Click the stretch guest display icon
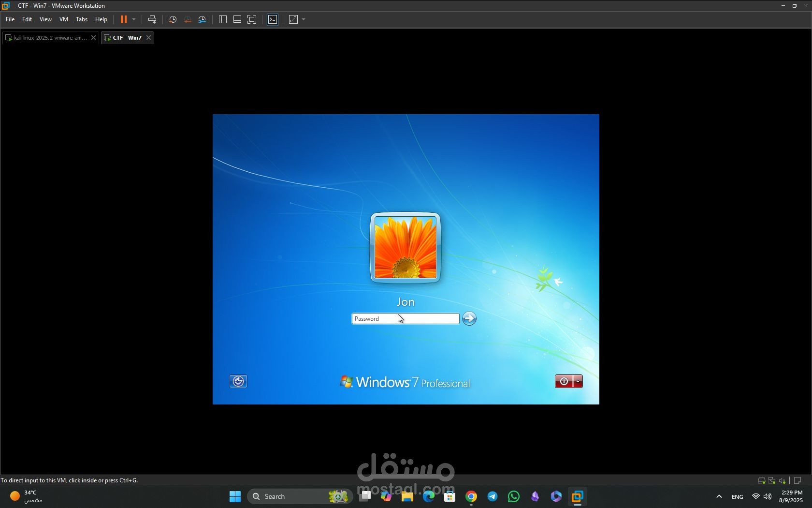 click(293, 19)
